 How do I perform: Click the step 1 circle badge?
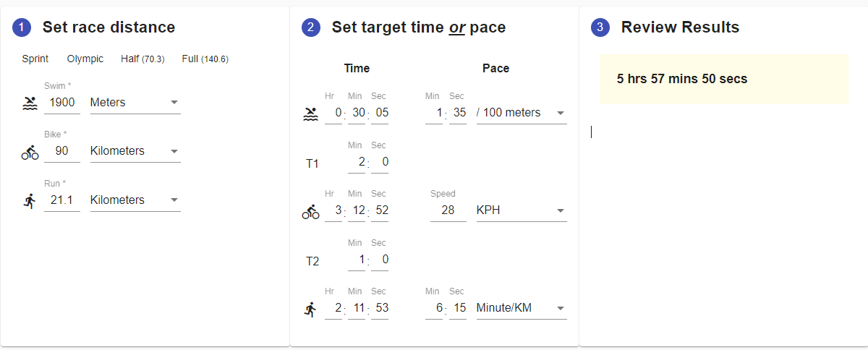22,28
